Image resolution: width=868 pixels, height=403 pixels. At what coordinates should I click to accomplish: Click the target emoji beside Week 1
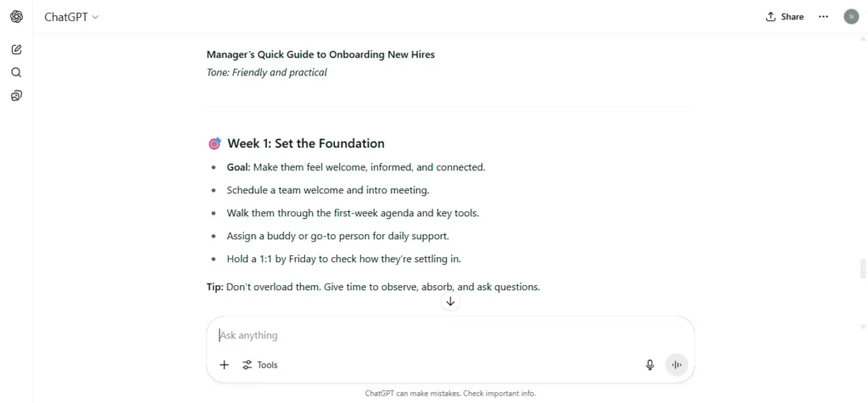point(214,143)
